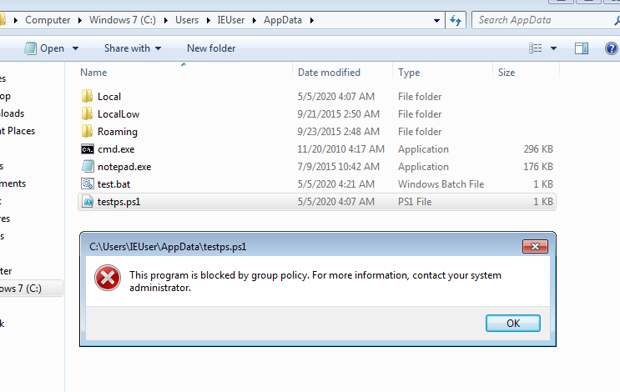The width and height of the screenshot is (620, 392).
Task: Close the group policy error dialog
Action: (x=535, y=246)
